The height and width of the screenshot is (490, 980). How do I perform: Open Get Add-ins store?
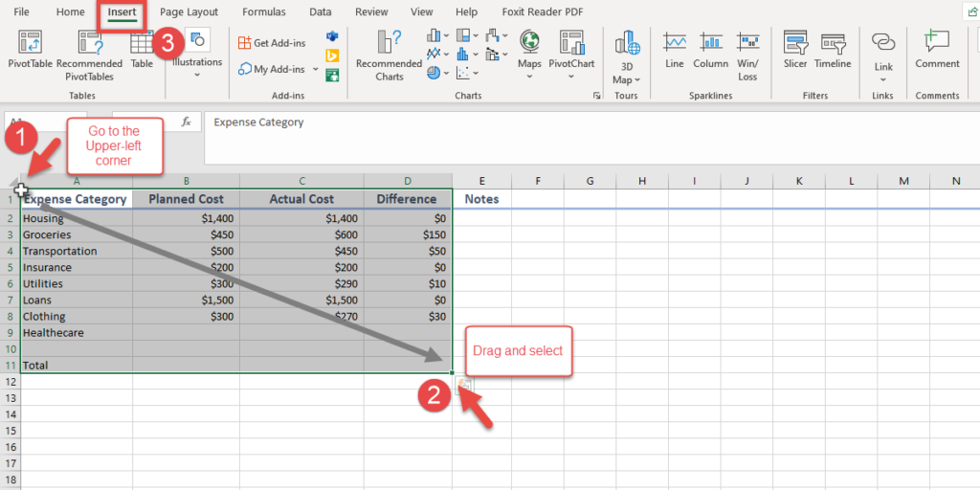point(272,43)
